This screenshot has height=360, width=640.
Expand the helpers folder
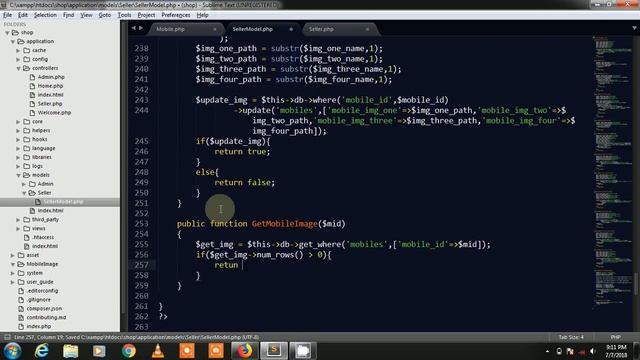point(18,131)
